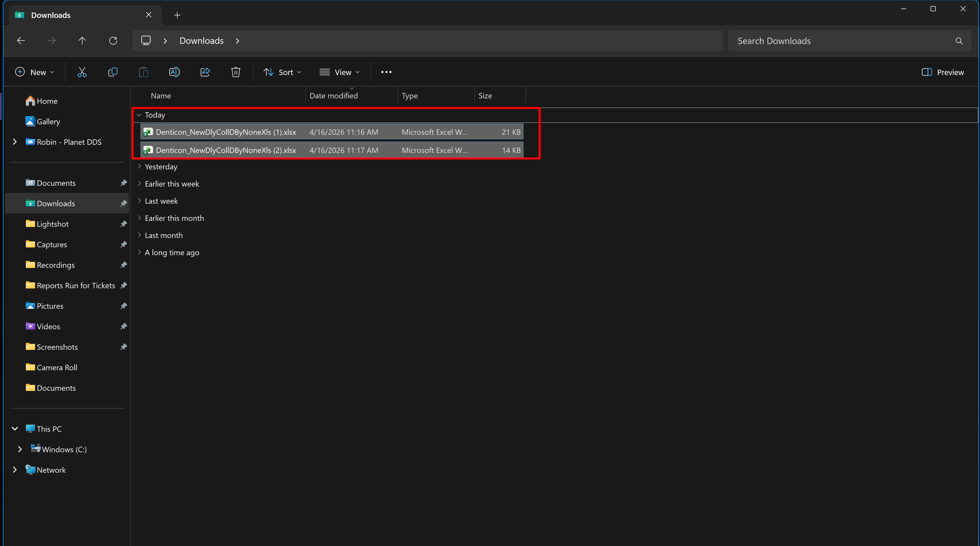This screenshot has height=546, width=980.
Task: Sort by the Type column header
Action: pyautogui.click(x=410, y=96)
